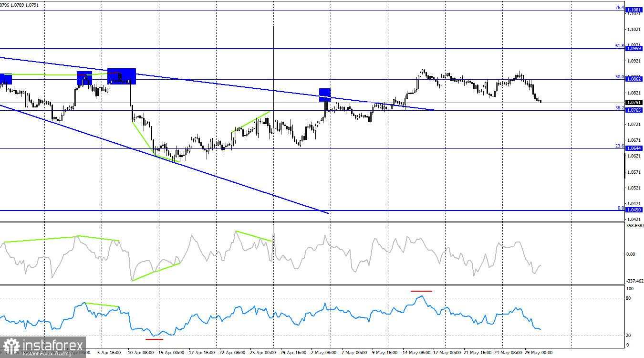
Task: Click the 61.8 Fibonacci level label
Action: pyautogui.click(x=619, y=46)
